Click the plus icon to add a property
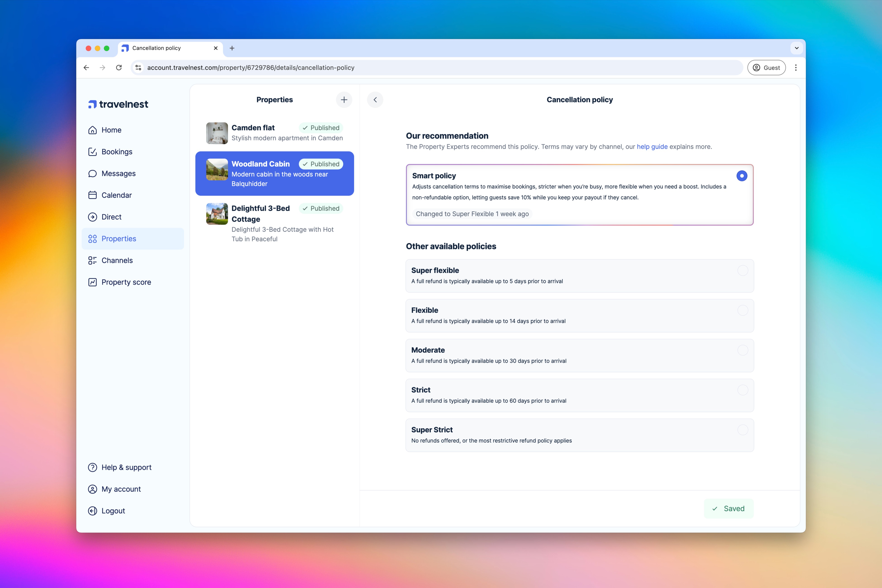Screen dimensions: 882x588 (344, 100)
